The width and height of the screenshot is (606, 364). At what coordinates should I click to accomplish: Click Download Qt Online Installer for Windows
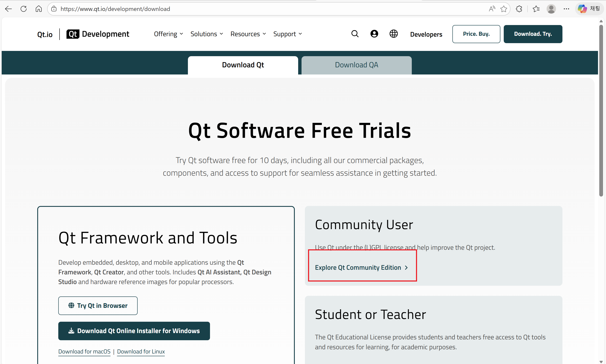134,331
